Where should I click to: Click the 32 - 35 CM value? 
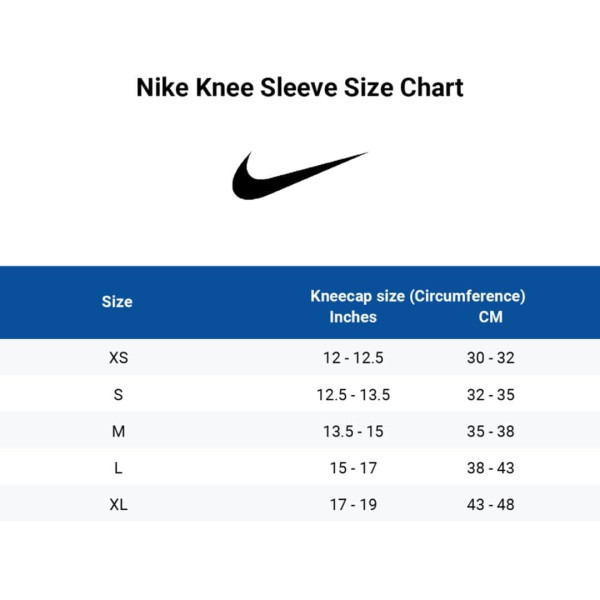[490, 395]
